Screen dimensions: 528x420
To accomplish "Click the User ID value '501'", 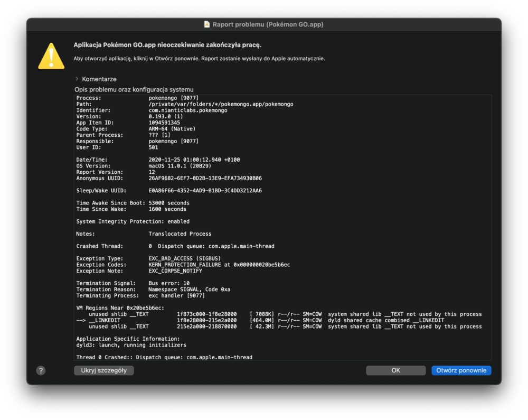I will pyautogui.click(x=153, y=147).
